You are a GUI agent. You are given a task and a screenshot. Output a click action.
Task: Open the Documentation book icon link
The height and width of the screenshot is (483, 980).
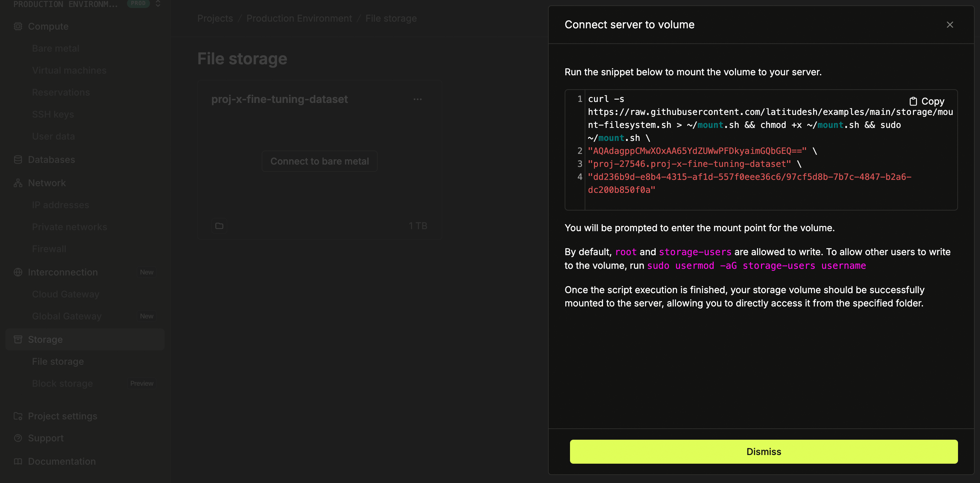click(18, 461)
